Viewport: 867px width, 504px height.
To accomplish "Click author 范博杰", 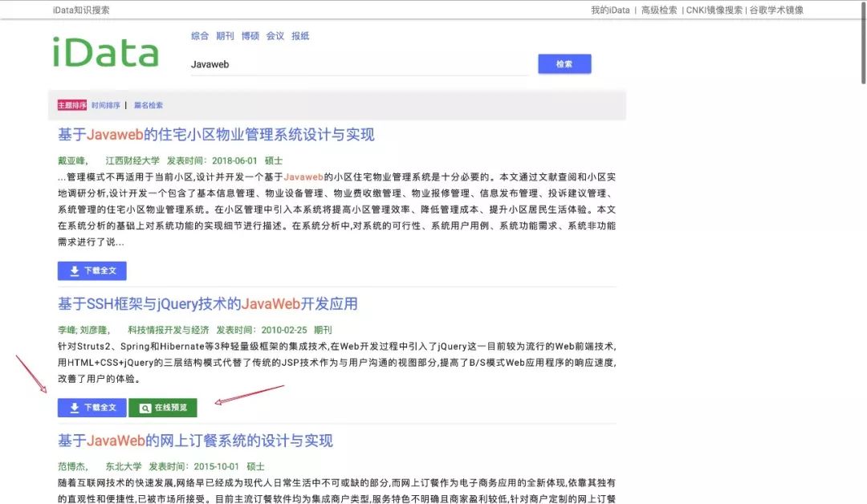I will pyautogui.click(x=71, y=466).
